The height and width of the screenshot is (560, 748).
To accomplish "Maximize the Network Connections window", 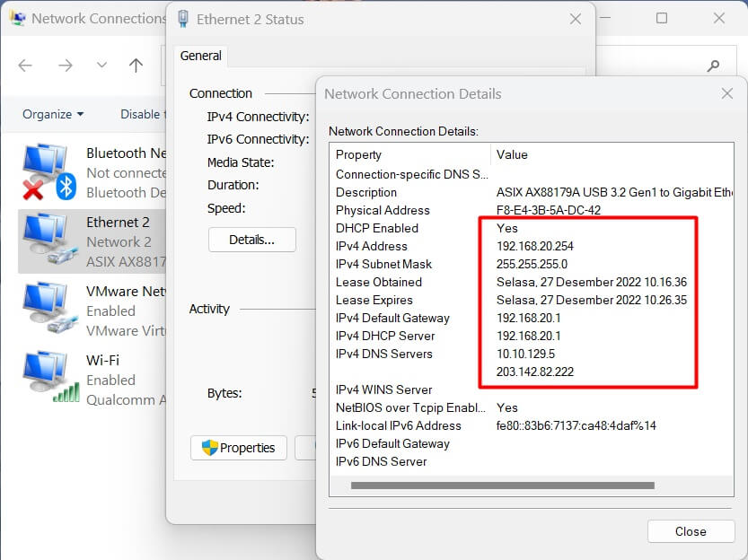I will (662, 18).
